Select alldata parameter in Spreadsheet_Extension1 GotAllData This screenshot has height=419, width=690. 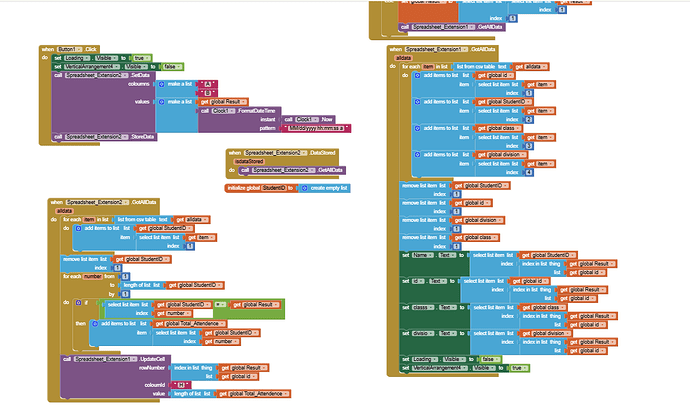(x=403, y=58)
